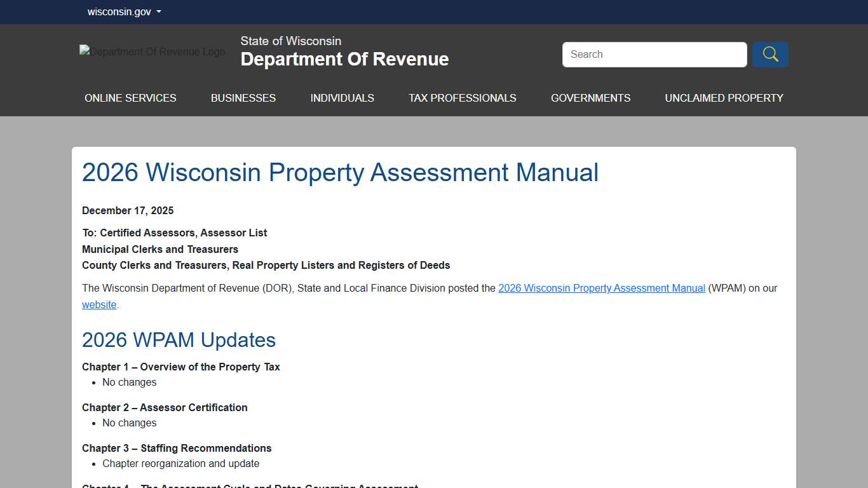Viewport: 868px width, 488px height.
Task: Select the GOVERNMENTS navigation item
Action: (590, 98)
